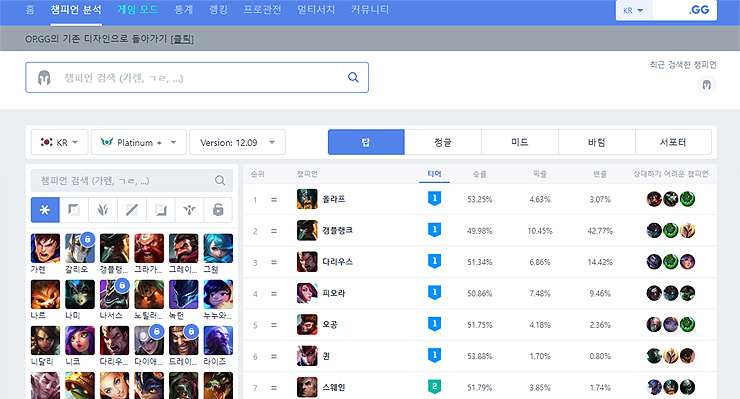Show free rotation champions via lock icon
This screenshot has width=740, height=399.
point(218,210)
